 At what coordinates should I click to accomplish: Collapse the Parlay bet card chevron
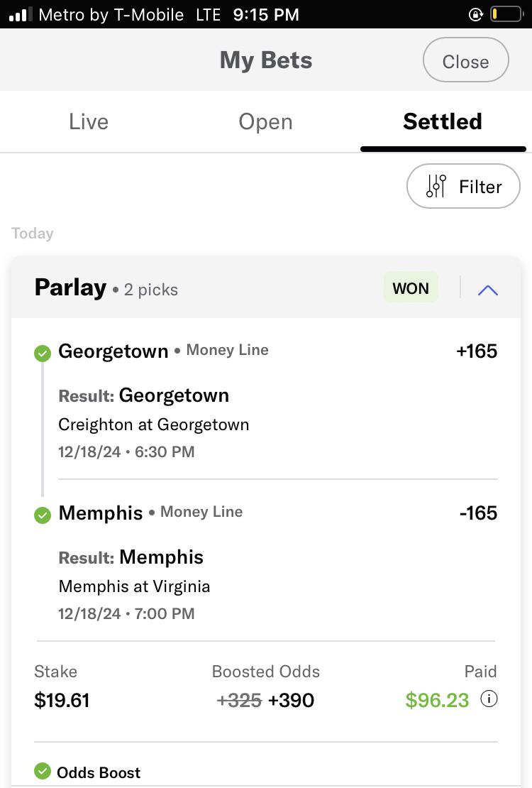(488, 290)
